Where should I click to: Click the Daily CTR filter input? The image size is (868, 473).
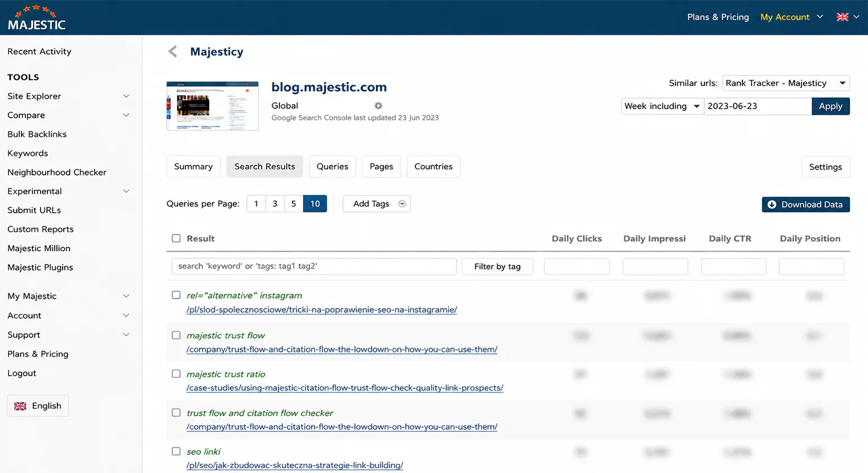pos(734,266)
